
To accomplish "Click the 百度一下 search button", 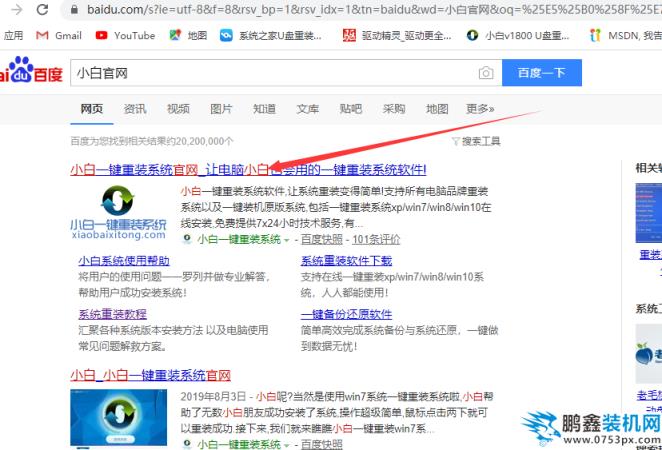I will point(542,73).
